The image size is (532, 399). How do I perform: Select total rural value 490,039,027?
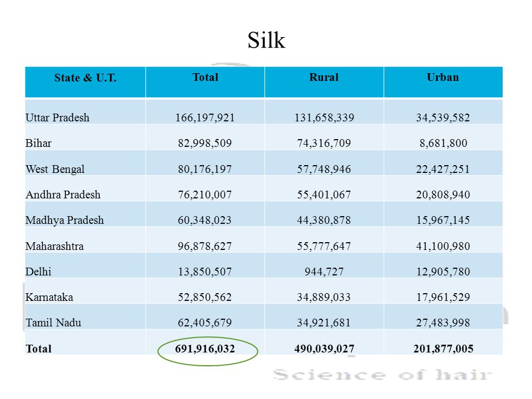pos(324,349)
